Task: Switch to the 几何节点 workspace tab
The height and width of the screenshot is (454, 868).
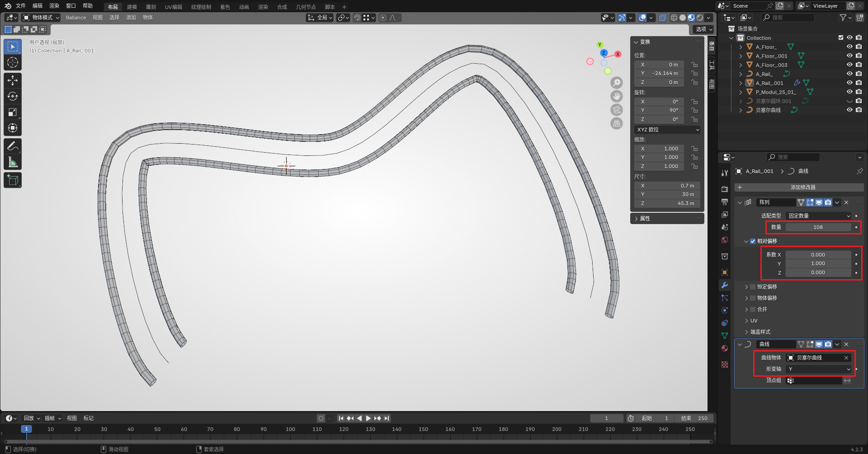Action: [306, 7]
